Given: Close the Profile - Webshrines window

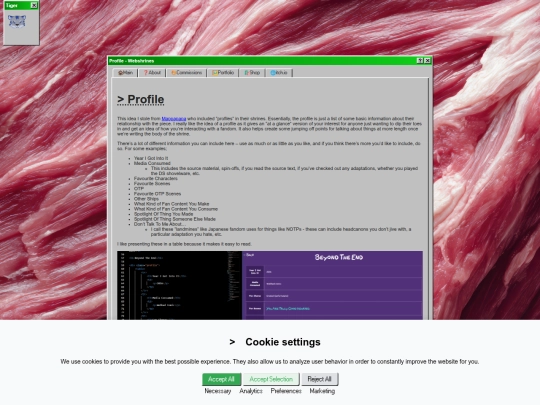Looking at the screenshot, I should pyautogui.click(x=427, y=61).
